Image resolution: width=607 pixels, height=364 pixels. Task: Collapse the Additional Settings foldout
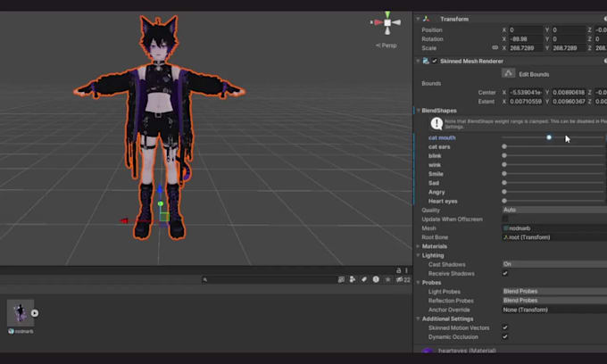coord(418,318)
